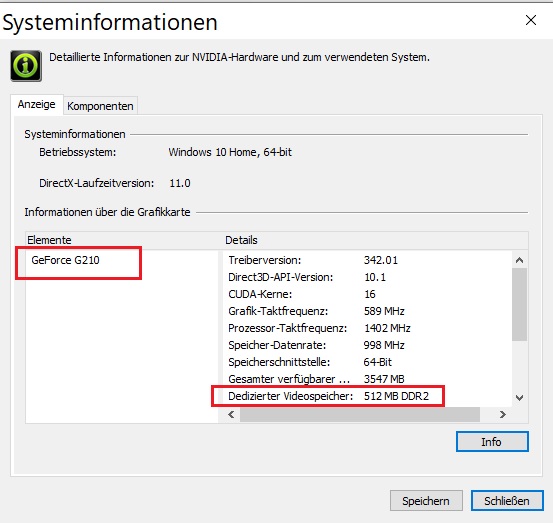Click the Detaillierte Informationen description text
Screen dimensions: 553x523
click(x=239, y=57)
